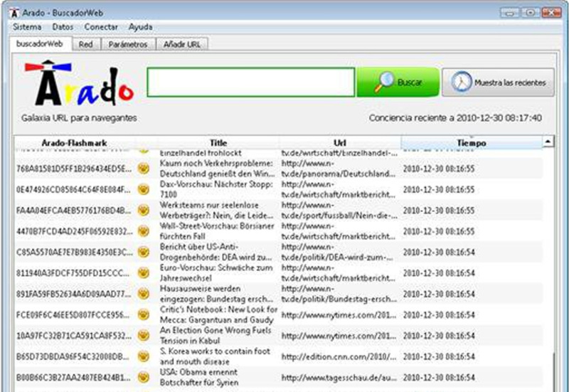569x392 pixels.
Task: Select title 'Bericht über US-Anti-Drogenbehörde'
Action: coord(216,252)
